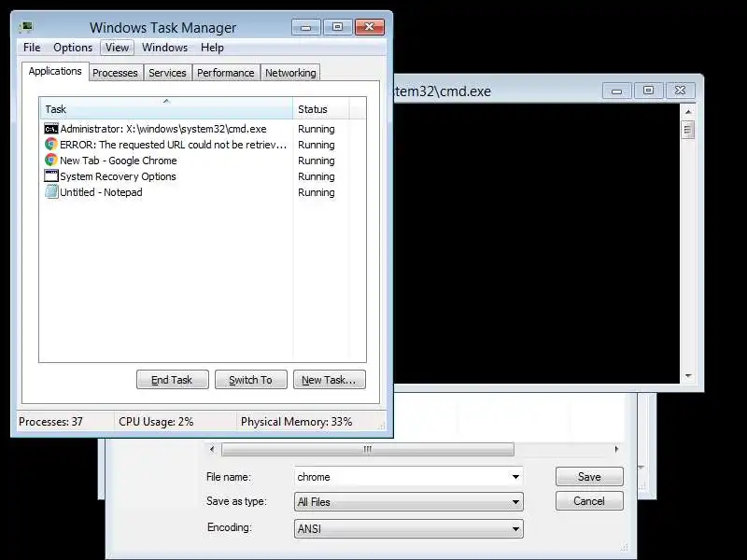Viewport: 747px width, 560px height.
Task: Switch to the Applications tab
Action: pyautogui.click(x=55, y=72)
